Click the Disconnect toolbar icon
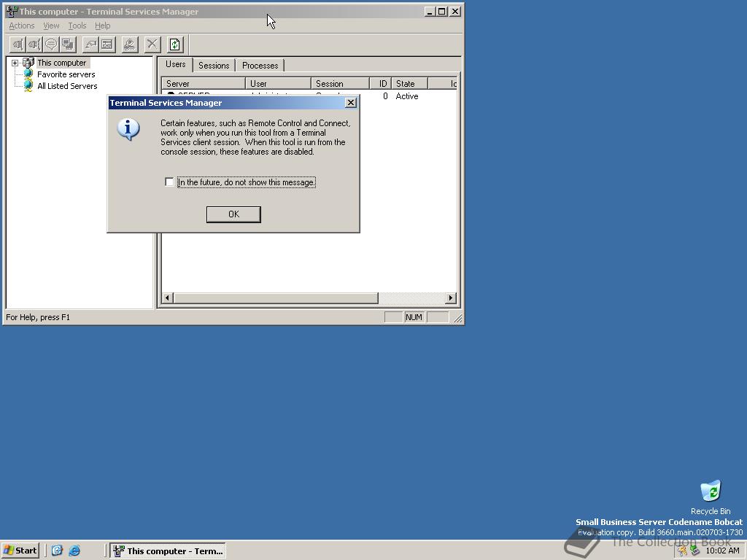This screenshot has height=560, width=747. click(x=34, y=44)
